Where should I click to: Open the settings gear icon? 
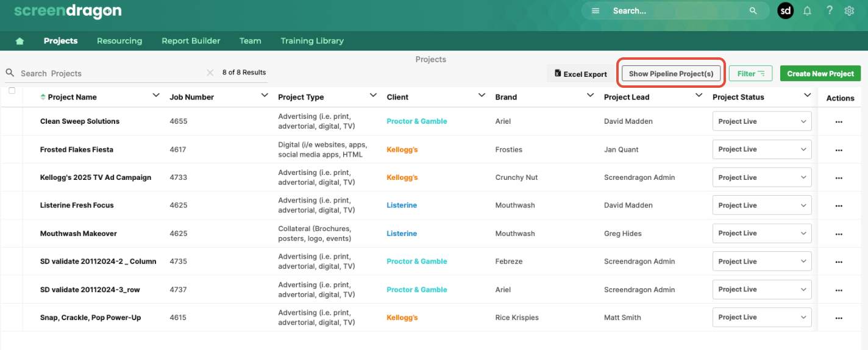point(849,11)
